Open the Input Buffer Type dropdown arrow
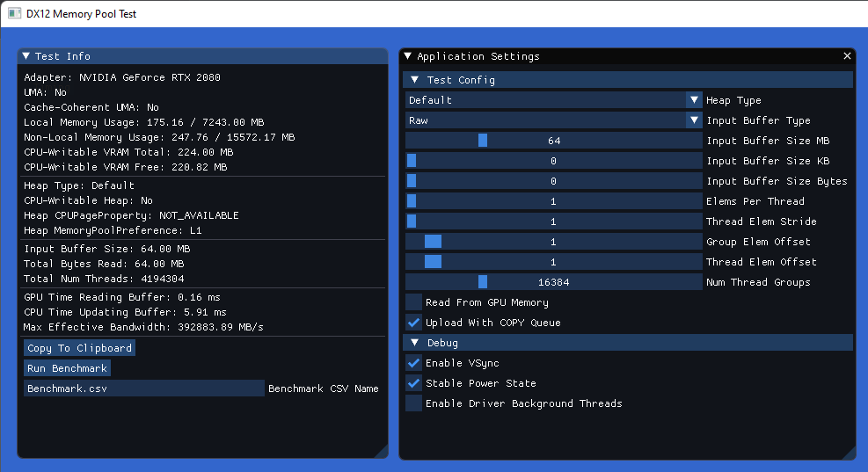Image resolution: width=868 pixels, height=472 pixels. [695, 120]
